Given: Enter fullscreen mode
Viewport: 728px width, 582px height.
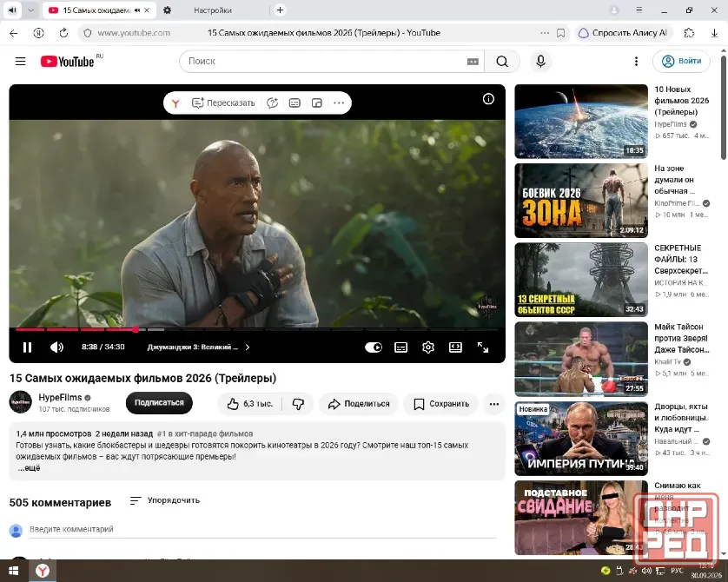Looking at the screenshot, I should click(x=483, y=347).
